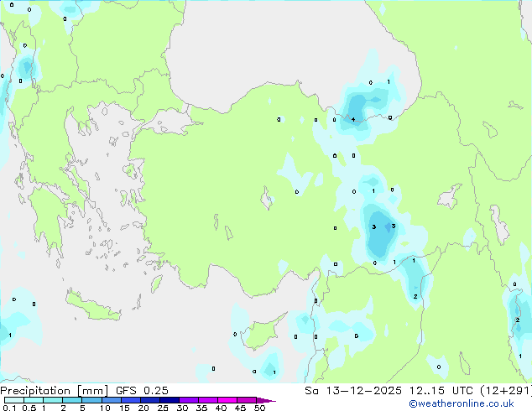The image size is (532, 411).
Task: Click the purple above-50 arrow at legend end
Action: [266, 400]
